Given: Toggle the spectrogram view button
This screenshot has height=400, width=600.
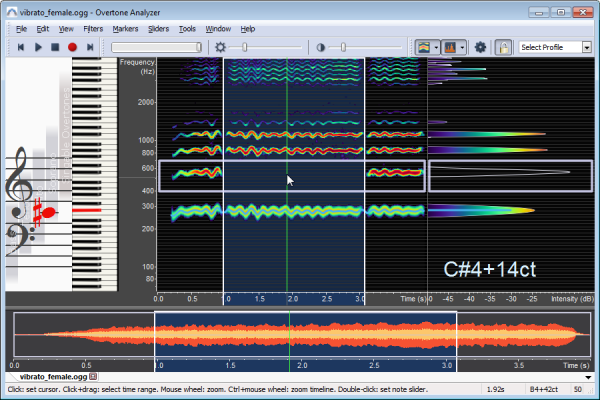Looking at the screenshot, I should pyautogui.click(x=424, y=47).
